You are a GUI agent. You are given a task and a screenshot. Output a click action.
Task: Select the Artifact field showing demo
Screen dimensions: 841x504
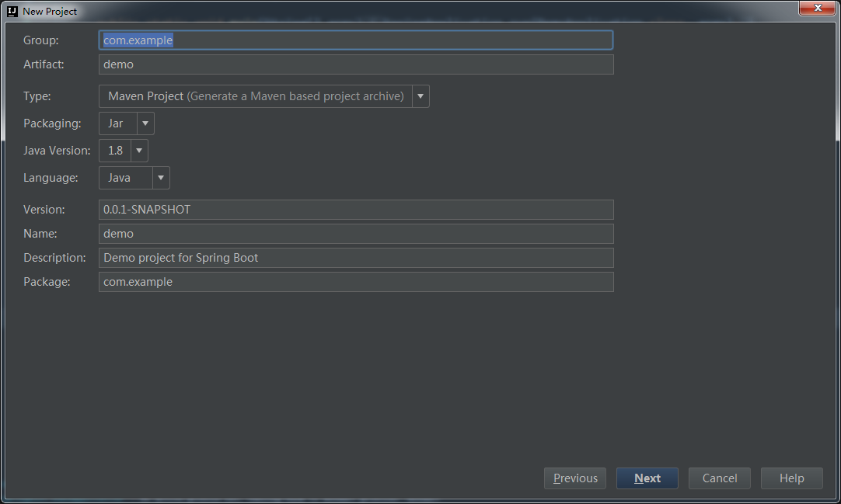click(x=356, y=64)
